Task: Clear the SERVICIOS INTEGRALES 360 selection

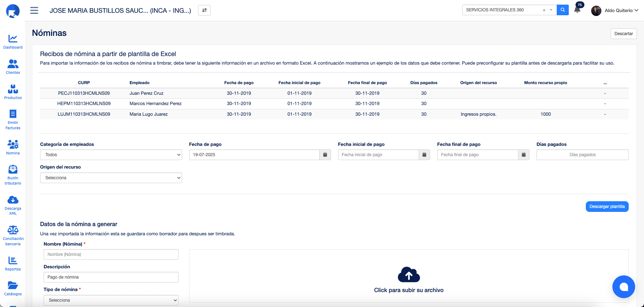Action: pyautogui.click(x=544, y=10)
